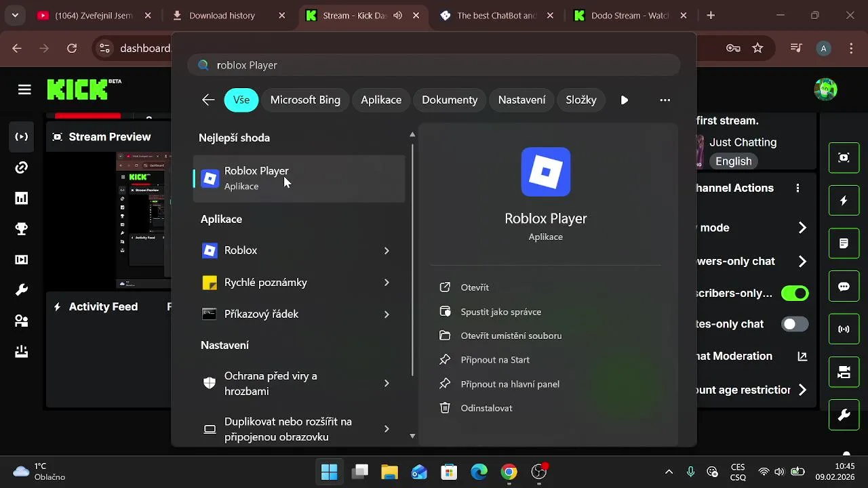Go back with search panel arrow

coord(208,100)
